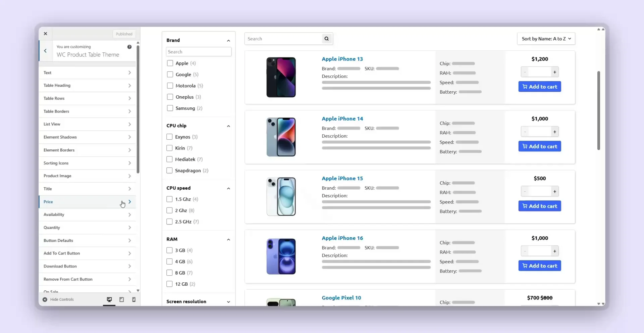Screen dimensions: 644x333
Task: Enable the 2 Ghz CPU speed filter
Action: coord(169,210)
